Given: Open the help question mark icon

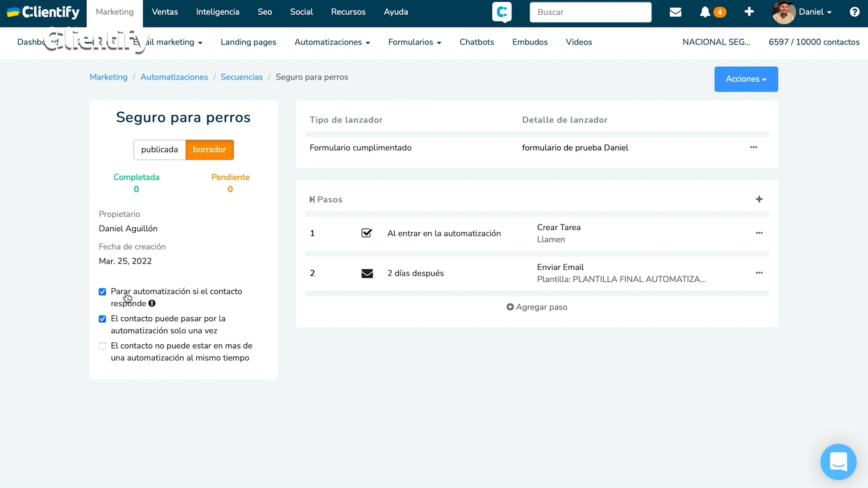Looking at the screenshot, I should pos(854,12).
